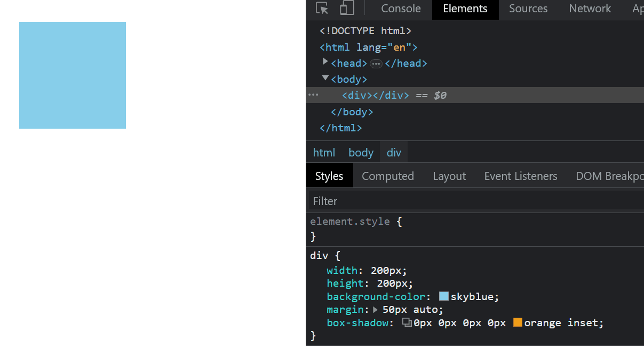Toggle the device toolbar
The width and height of the screenshot is (644, 346).
click(347, 9)
